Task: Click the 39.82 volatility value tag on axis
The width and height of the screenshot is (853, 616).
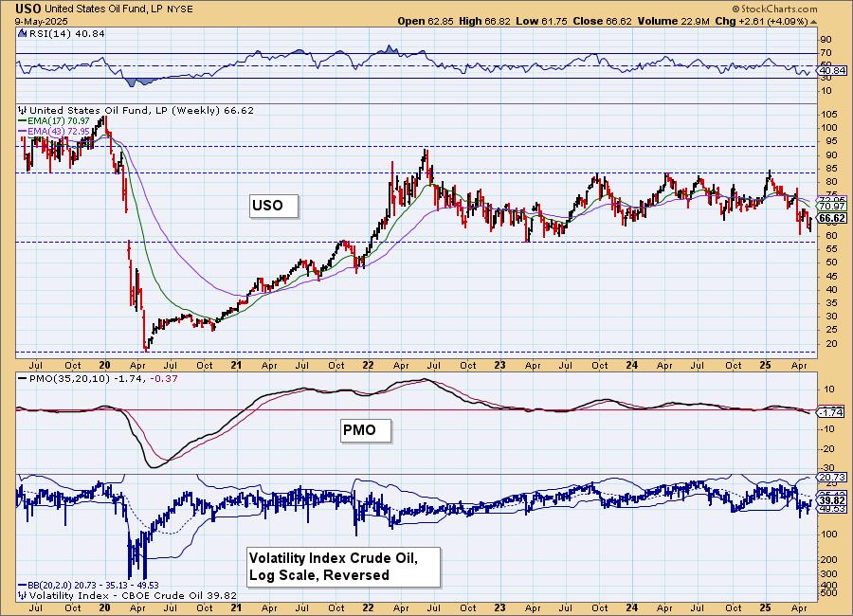Action: pyautogui.click(x=832, y=500)
